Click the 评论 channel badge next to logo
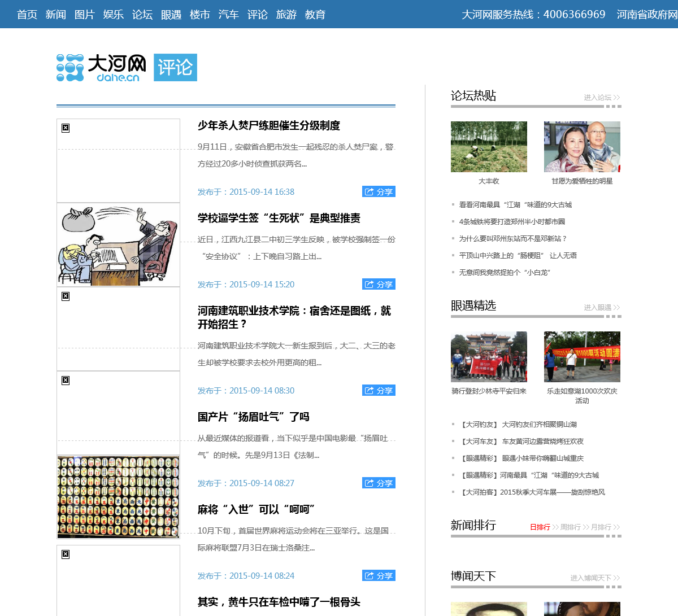The width and height of the screenshot is (678, 616). [x=175, y=68]
